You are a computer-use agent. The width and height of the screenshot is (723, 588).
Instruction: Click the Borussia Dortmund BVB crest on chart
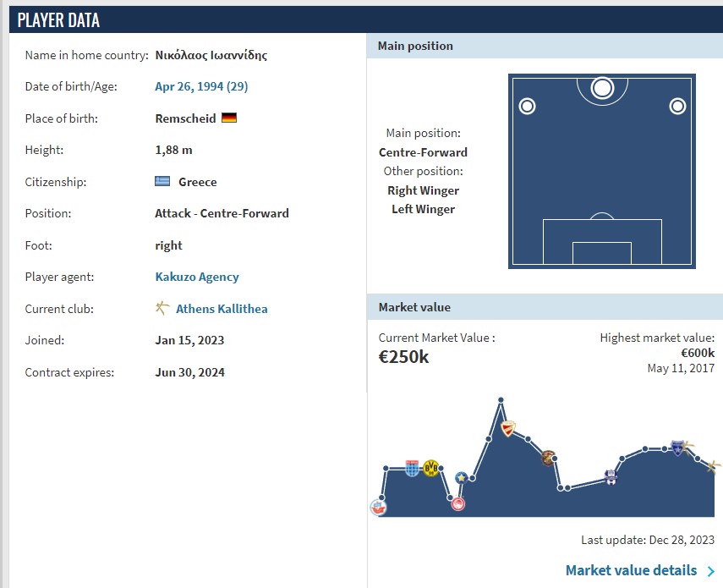click(431, 468)
